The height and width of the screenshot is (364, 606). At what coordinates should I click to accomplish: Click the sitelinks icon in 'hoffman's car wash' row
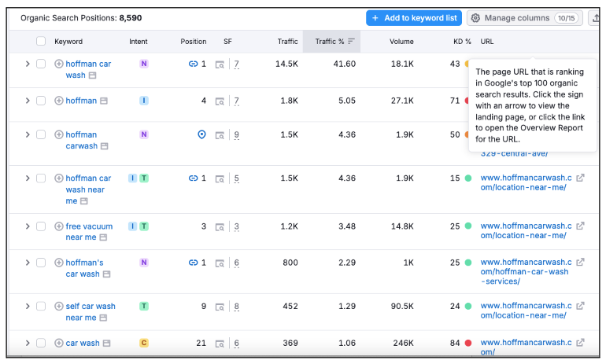click(193, 263)
